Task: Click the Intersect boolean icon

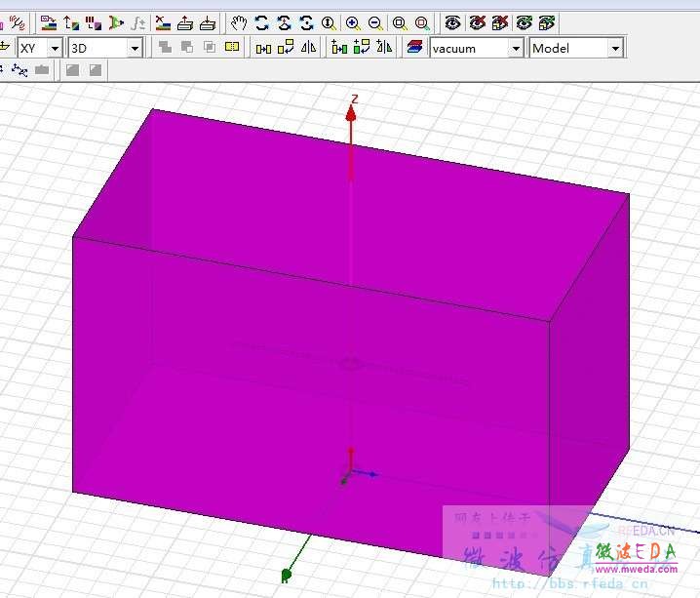Action: pyautogui.click(x=210, y=47)
